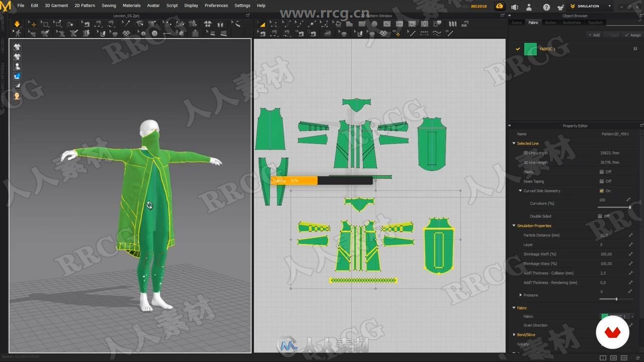Click the Assign fabric button
Screen dimensions: 644x362
coord(633,35)
